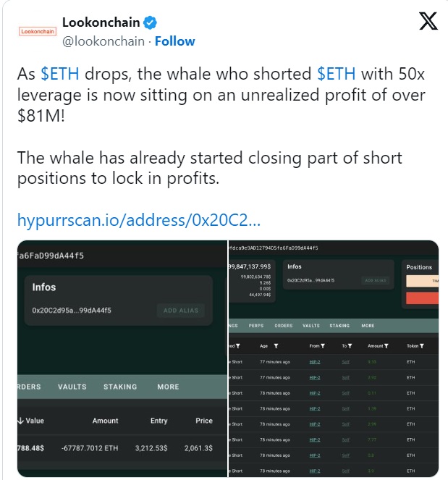Click the Amount column filter icon
Image resolution: width=448 pixels, height=480 pixels.
point(386,346)
